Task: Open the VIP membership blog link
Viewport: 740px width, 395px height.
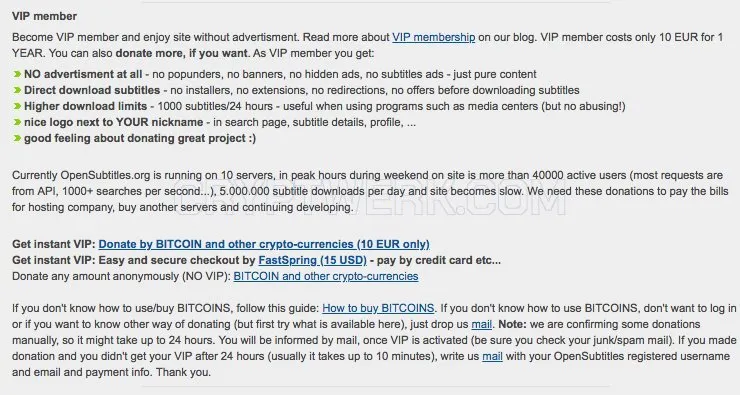Action: (x=433, y=37)
